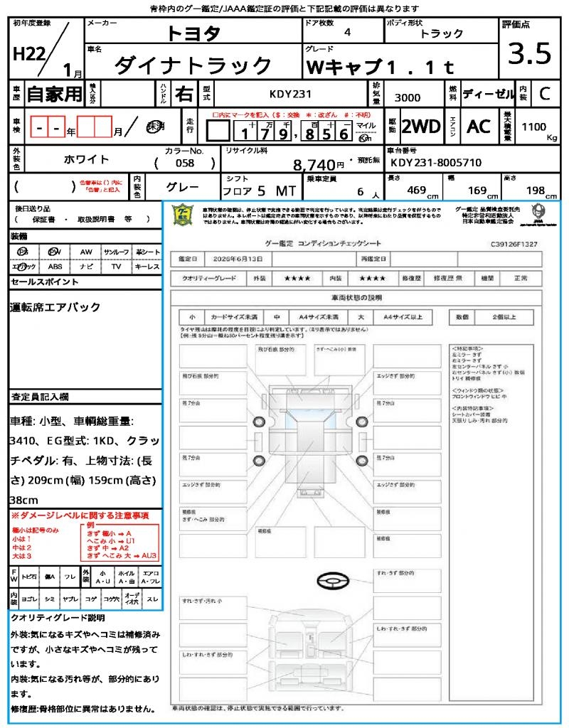Image resolution: width=569 pixels, height=728 pixels.
Task: Click the きず・へこみ(小) 数個 note
Action: (x=336, y=349)
